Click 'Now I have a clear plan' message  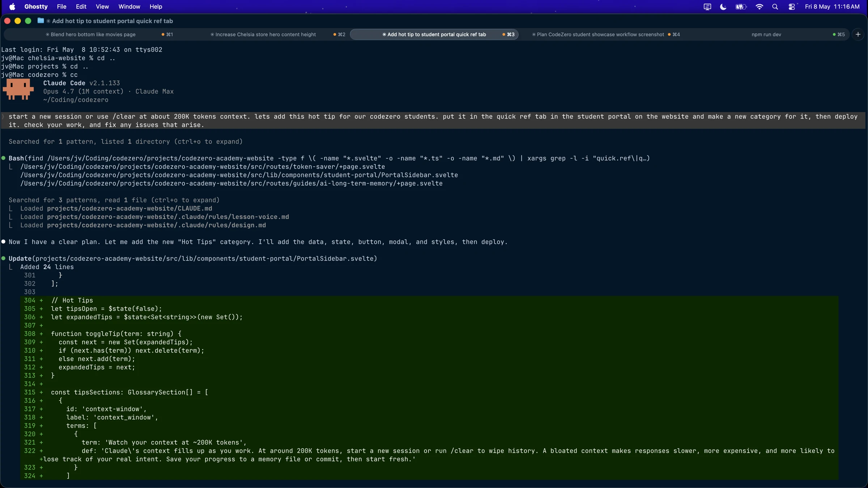click(258, 242)
